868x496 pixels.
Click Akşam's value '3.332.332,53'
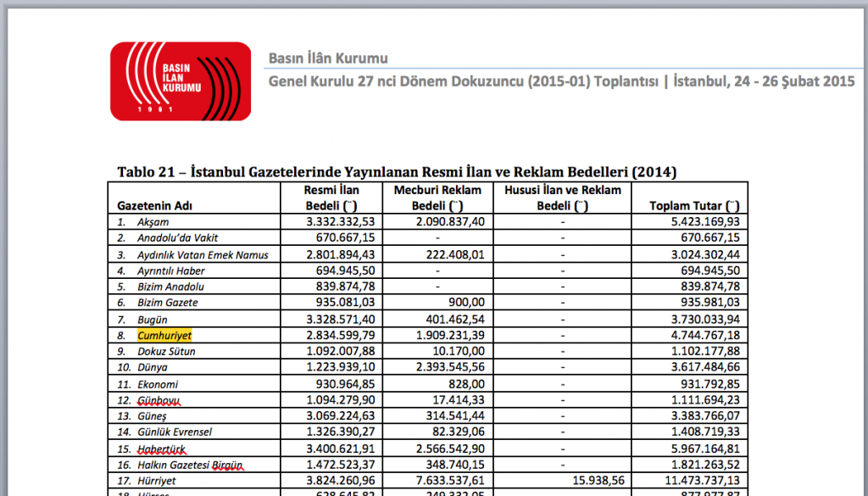(x=341, y=222)
